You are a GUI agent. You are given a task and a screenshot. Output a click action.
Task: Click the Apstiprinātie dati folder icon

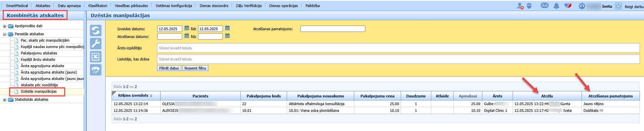(x=10, y=26)
